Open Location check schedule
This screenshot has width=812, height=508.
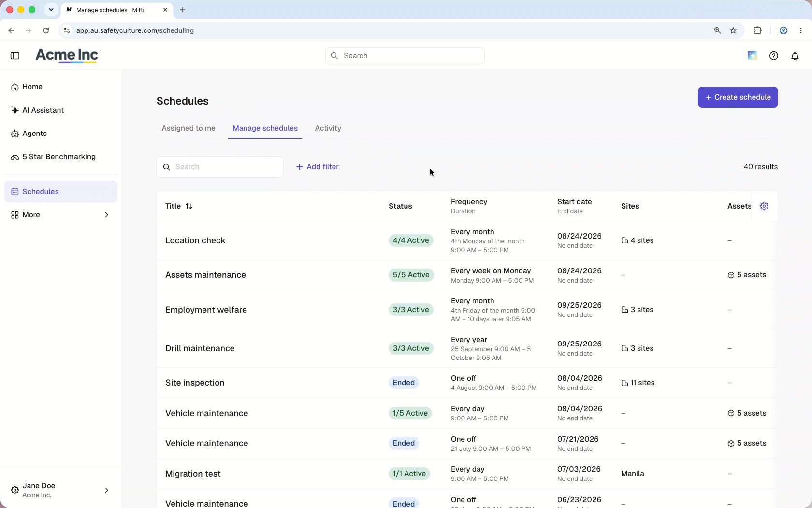pos(195,240)
